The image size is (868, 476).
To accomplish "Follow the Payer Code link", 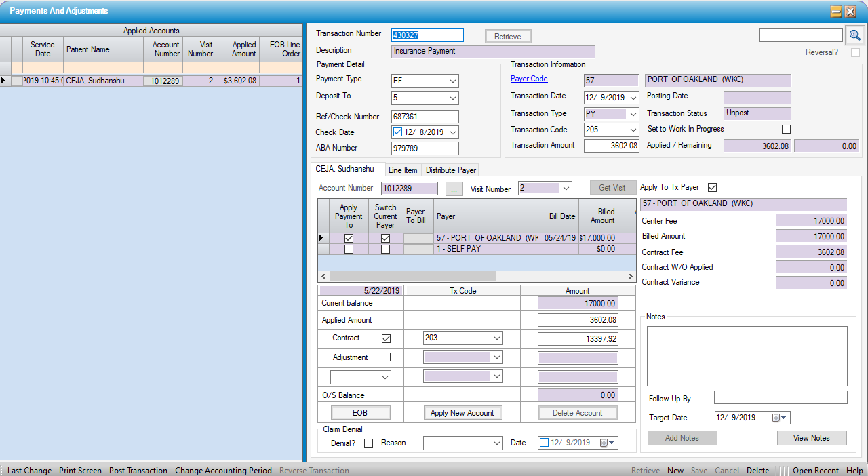I will pyautogui.click(x=529, y=79).
